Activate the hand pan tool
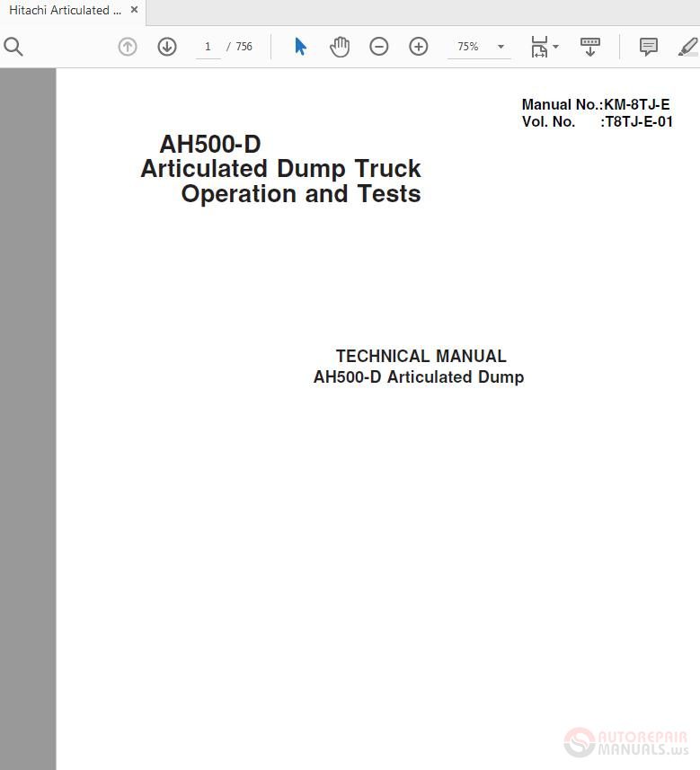This screenshot has height=770, width=700. point(340,47)
